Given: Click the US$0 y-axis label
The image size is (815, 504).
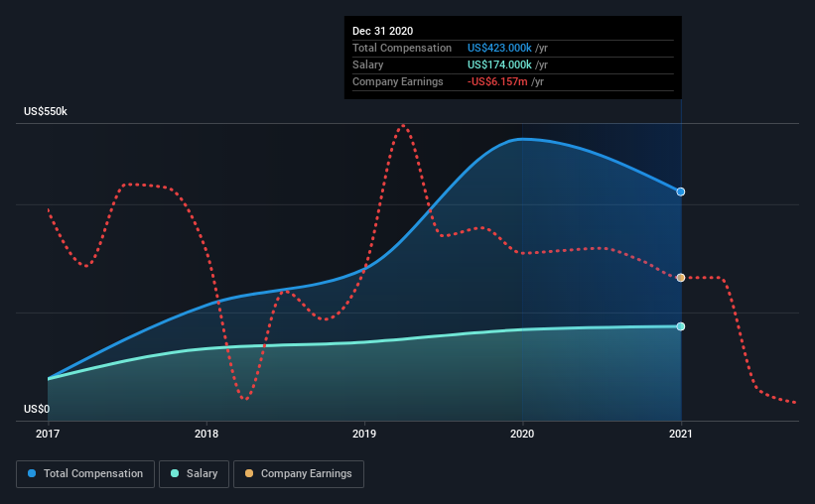Looking at the screenshot, I should [x=37, y=409].
